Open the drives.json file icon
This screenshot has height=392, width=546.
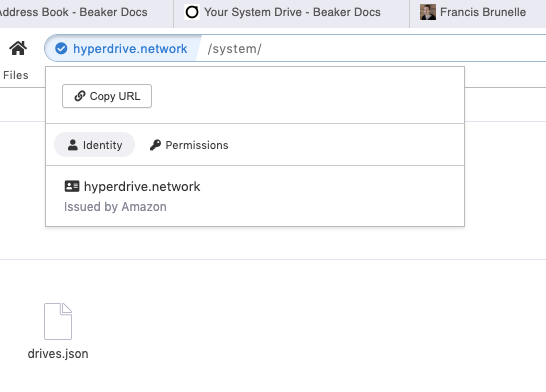[58, 321]
